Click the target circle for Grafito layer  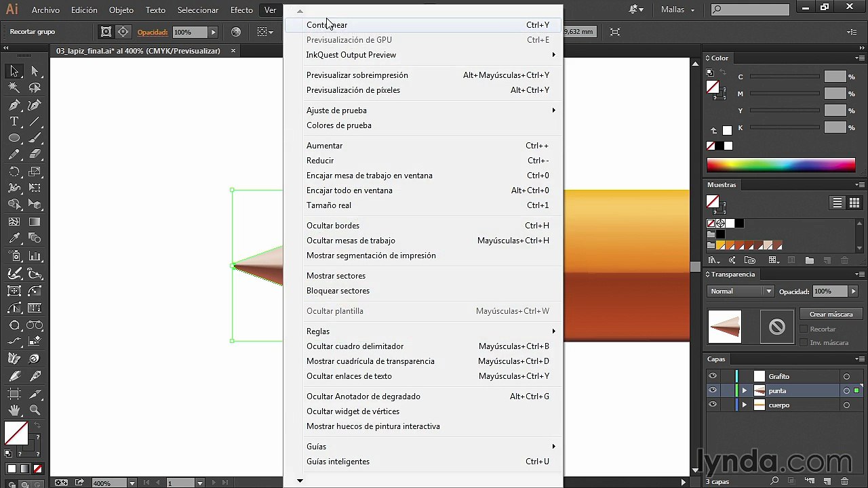pos(846,376)
